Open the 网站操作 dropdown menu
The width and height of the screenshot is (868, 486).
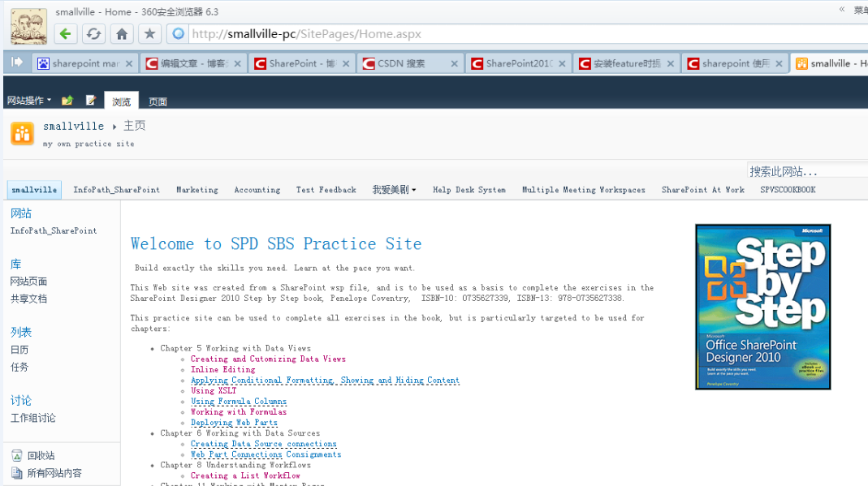[28, 101]
